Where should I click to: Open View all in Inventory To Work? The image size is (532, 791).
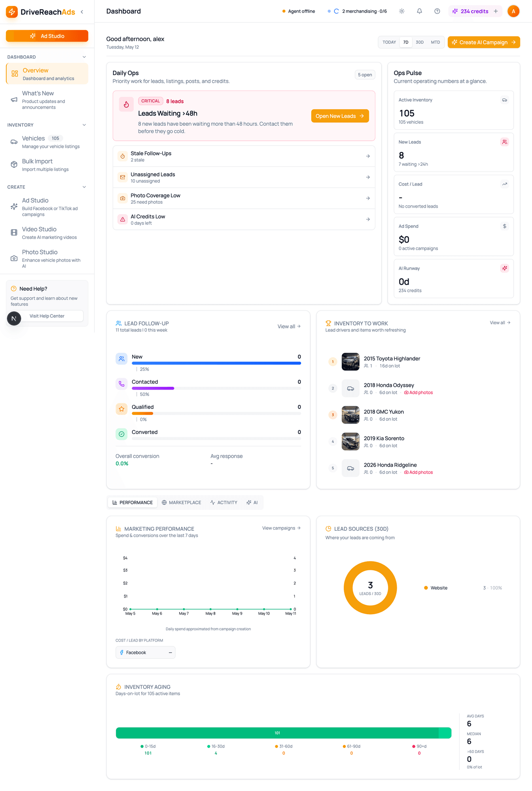coord(500,323)
